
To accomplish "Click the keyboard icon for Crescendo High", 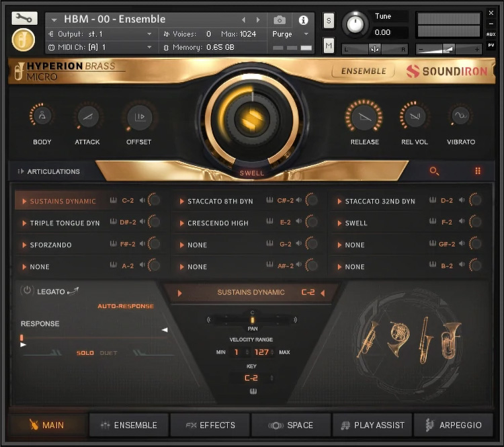I will click(269, 222).
